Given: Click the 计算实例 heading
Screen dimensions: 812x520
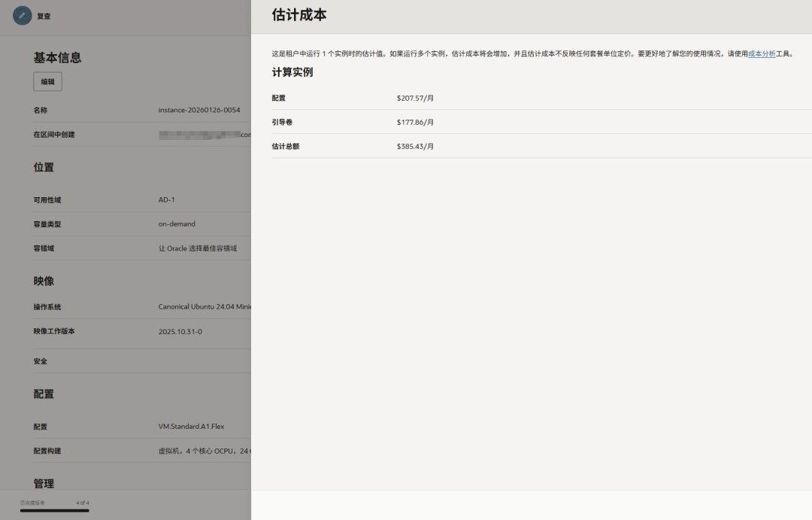Looking at the screenshot, I should pyautogui.click(x=292, y=72).
